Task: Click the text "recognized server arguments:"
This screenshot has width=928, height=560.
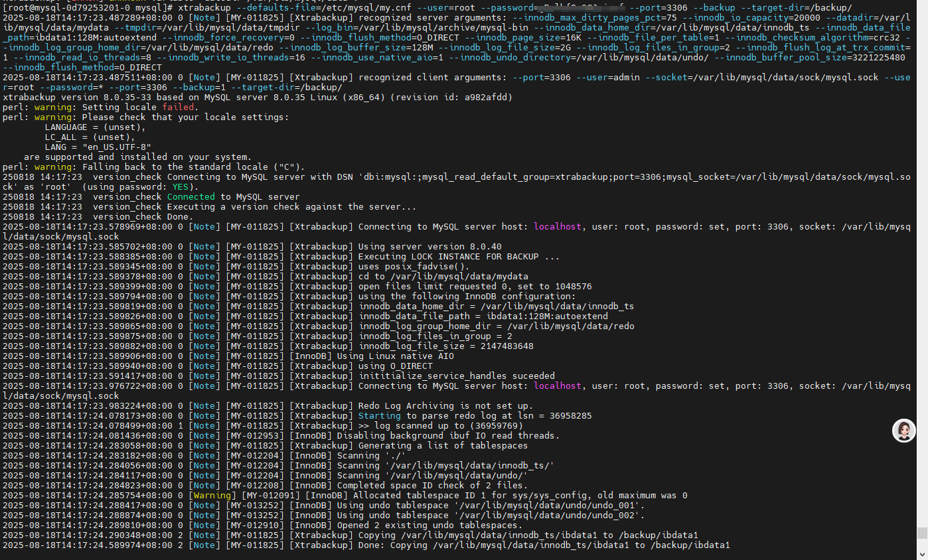Action: point(432,18)
